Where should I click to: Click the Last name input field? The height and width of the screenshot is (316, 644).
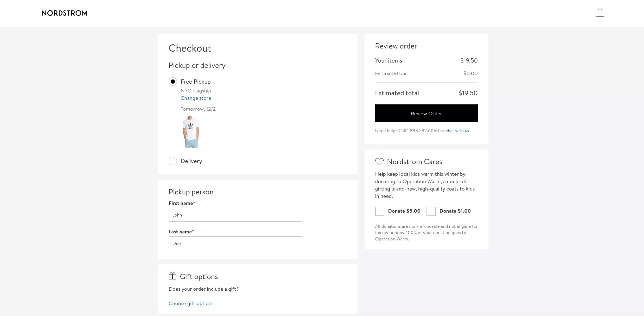pyautogui.click(x=235, y=243)
